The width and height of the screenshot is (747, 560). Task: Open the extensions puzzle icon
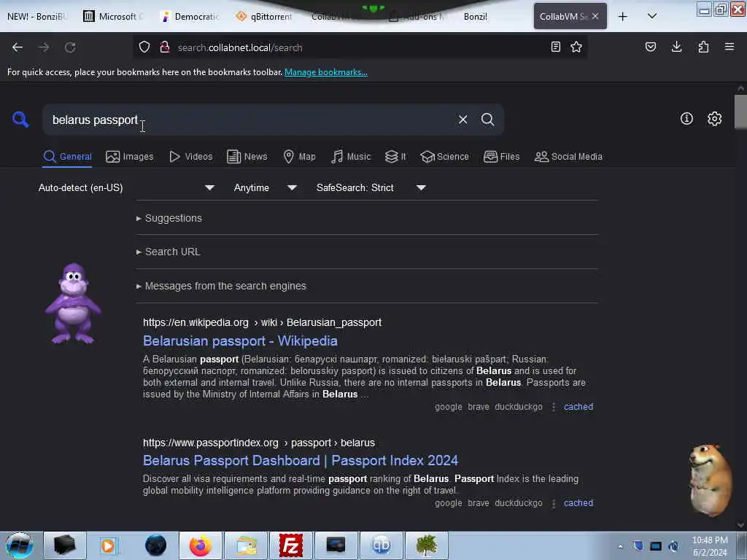(703, 47)
